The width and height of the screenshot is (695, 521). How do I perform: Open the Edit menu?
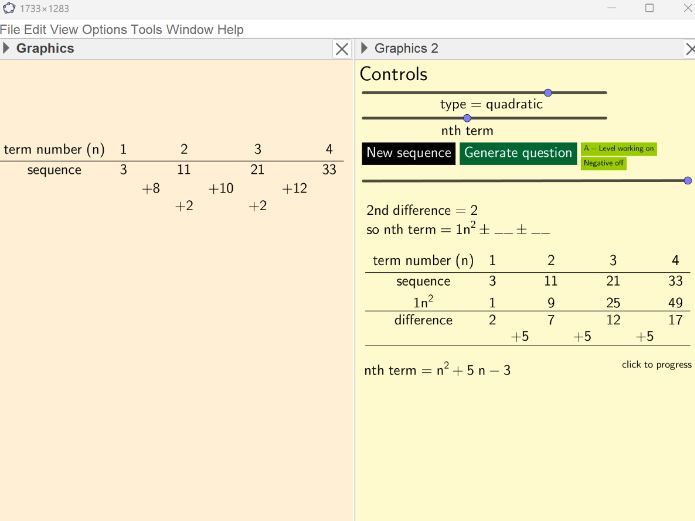[35, 30]
